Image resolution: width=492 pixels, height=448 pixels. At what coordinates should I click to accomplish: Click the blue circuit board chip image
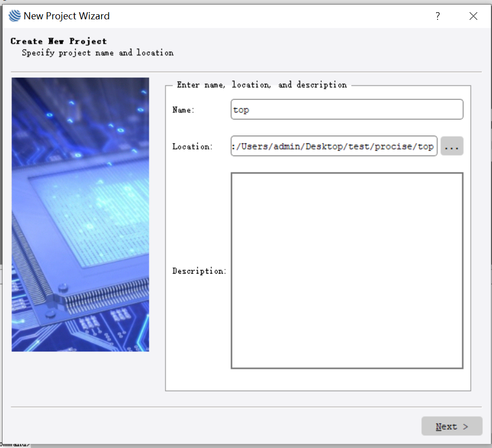point(80,214)
